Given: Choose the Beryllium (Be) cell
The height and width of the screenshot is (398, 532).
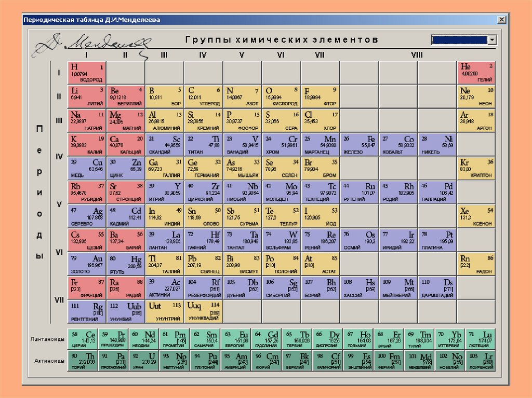Looking at the screenshot, I should click(126, 97).
